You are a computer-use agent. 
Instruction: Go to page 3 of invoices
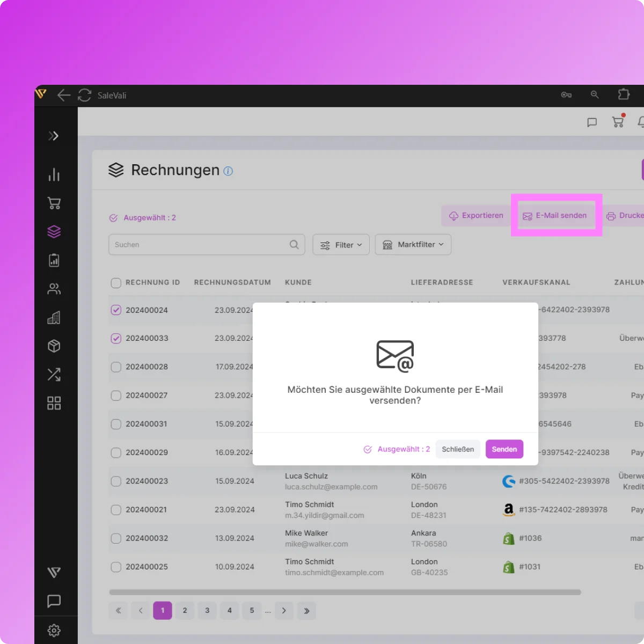click(207, 610)
